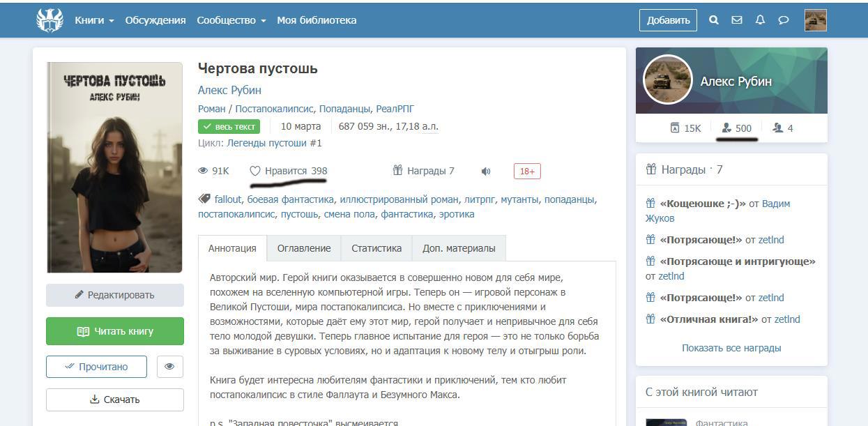
Task: Toggle the eye button beside Прочитано
Action: pos(169,366)
